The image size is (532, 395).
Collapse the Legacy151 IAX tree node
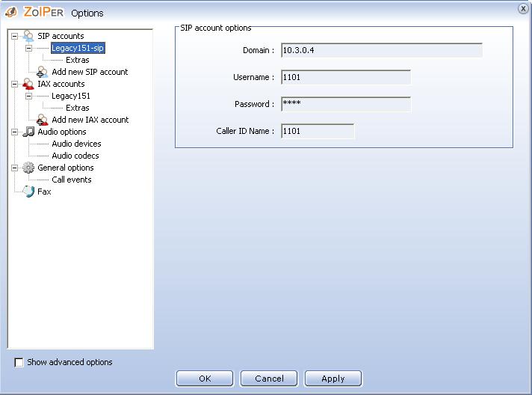[x=29, y=96]
